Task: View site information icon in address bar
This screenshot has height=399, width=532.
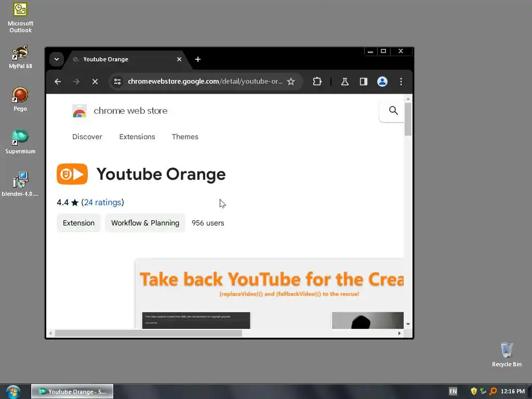Action: 117,82
